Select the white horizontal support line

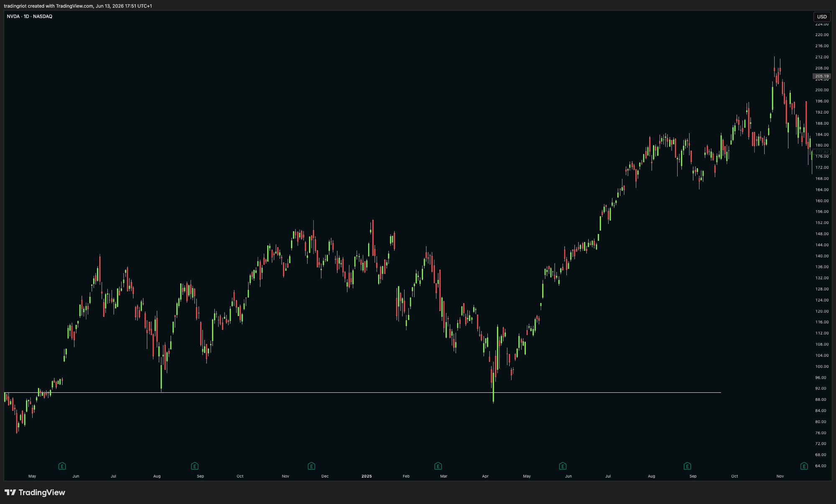(x=362, y=392)
